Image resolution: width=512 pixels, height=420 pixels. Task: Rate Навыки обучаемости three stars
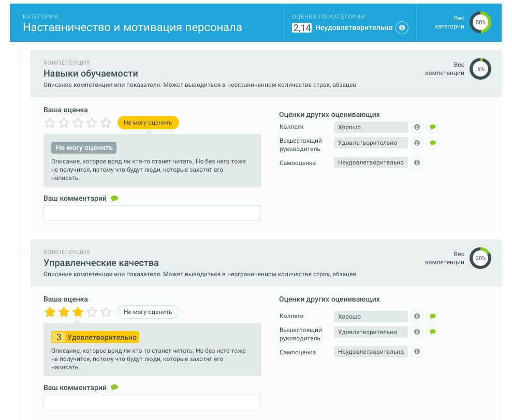tap(78, 123)
